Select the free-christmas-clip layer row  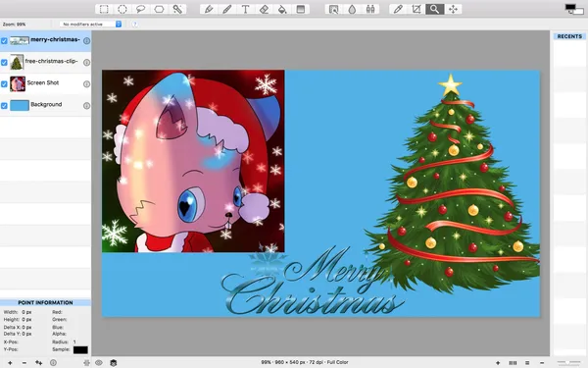pos(45,63)
